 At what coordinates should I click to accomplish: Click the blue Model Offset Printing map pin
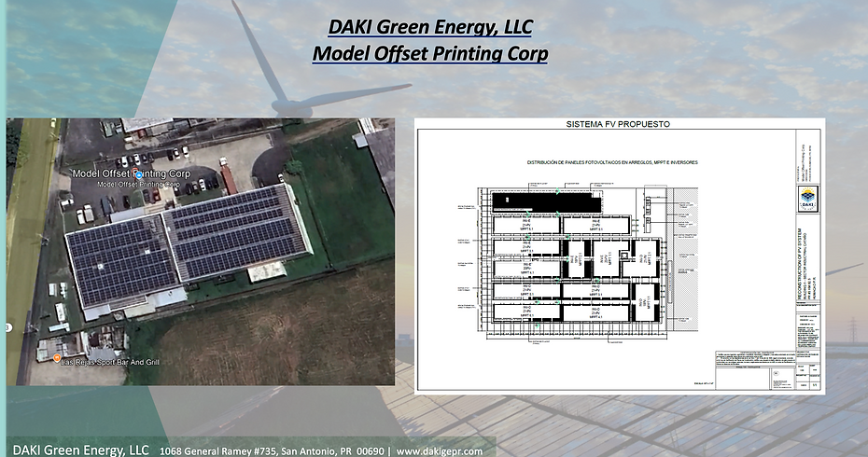(138, 174)
